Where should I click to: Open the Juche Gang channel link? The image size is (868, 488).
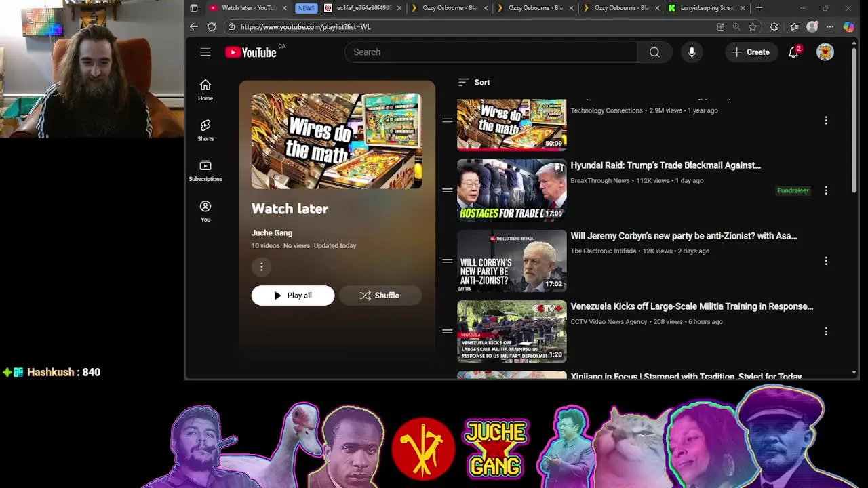272,232
